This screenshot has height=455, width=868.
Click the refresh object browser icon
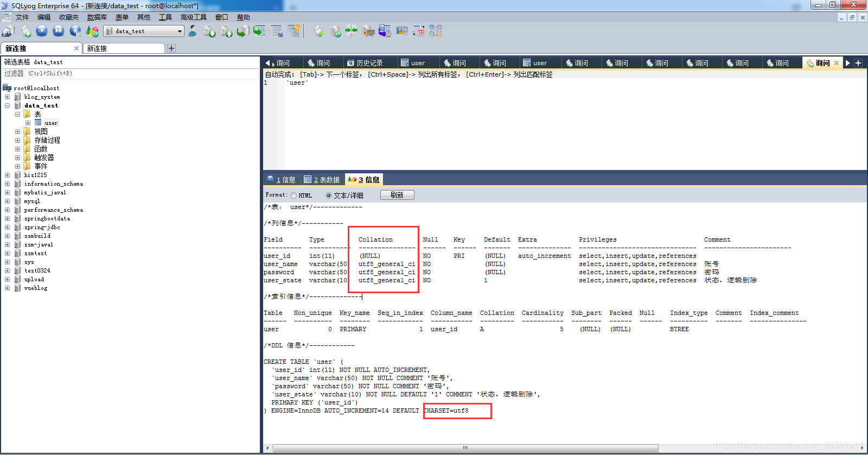[92, 31]
